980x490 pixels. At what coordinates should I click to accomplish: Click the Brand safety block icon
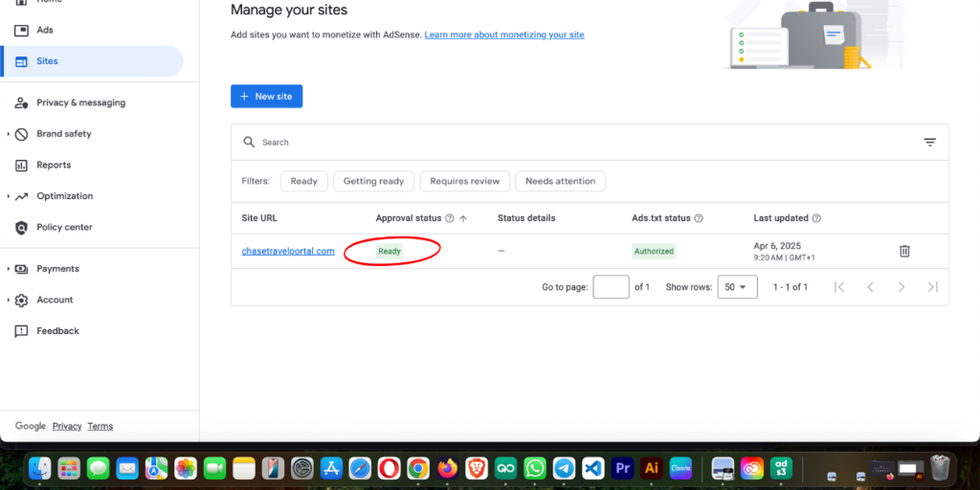click(x=21, y=134)
